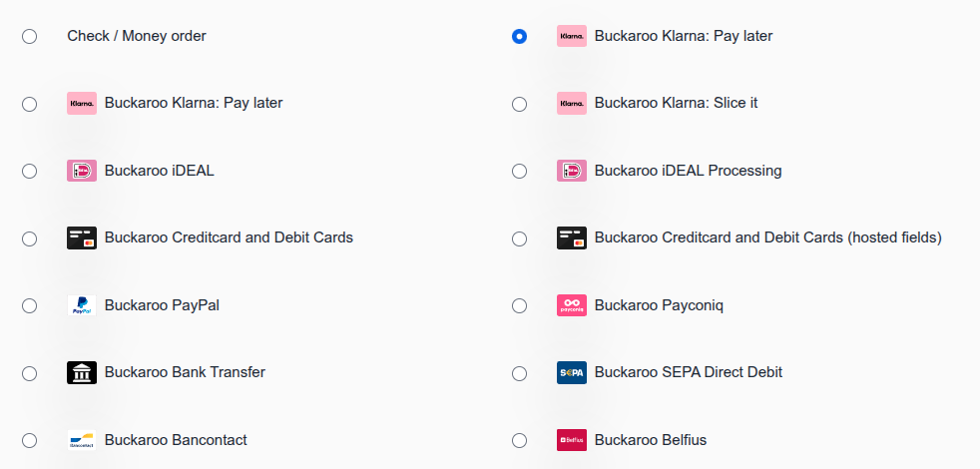The height and width of the screenshot is (469, 980).
Task: Select the Check / Money order radio button
Action: pyautogui.click(x=29, y=37)
